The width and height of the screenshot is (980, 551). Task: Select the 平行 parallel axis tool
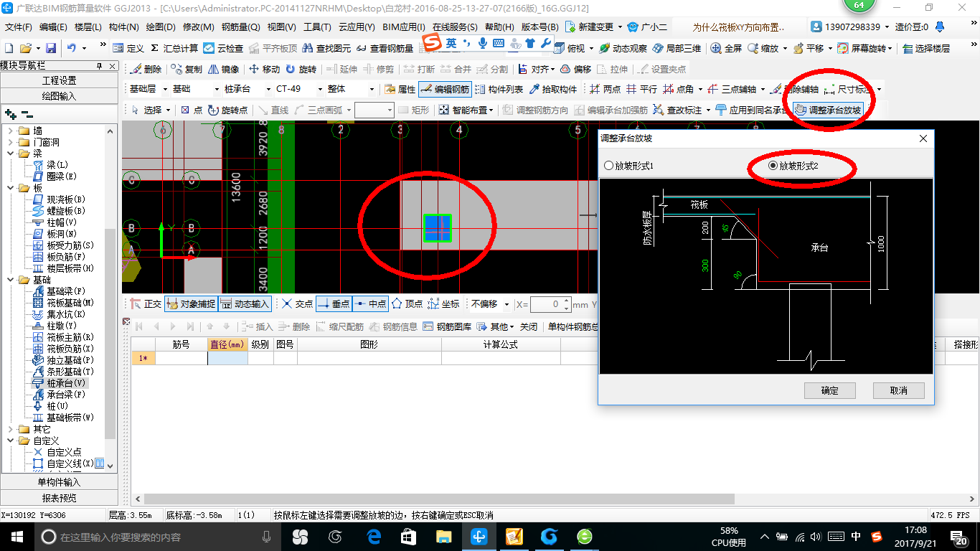641,90
